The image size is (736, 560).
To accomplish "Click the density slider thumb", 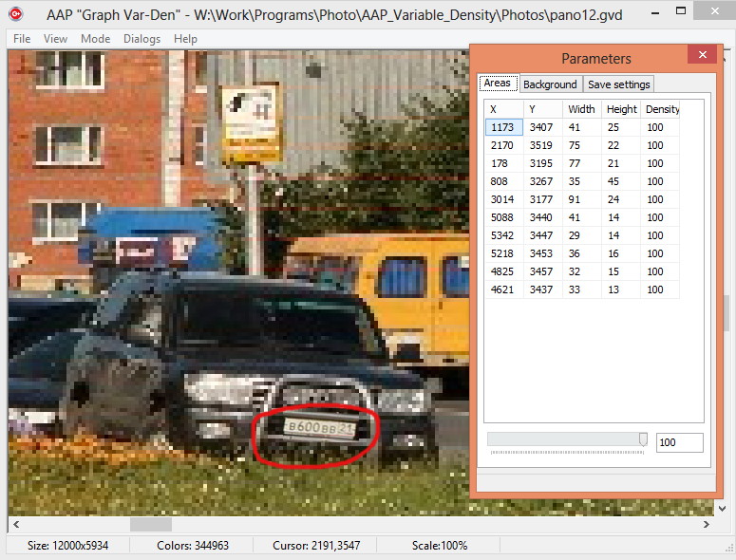I will point(643,439).
